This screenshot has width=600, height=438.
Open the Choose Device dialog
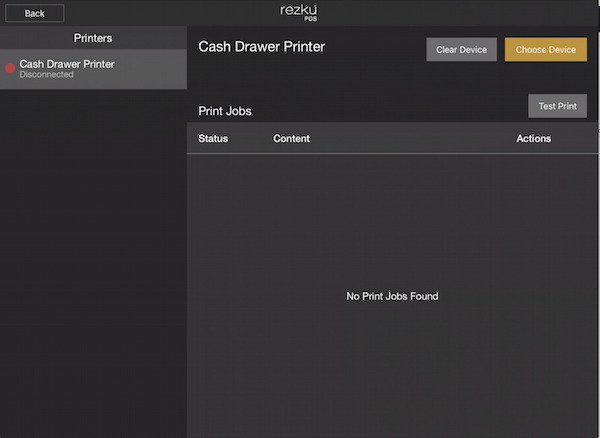coord(546,50)
